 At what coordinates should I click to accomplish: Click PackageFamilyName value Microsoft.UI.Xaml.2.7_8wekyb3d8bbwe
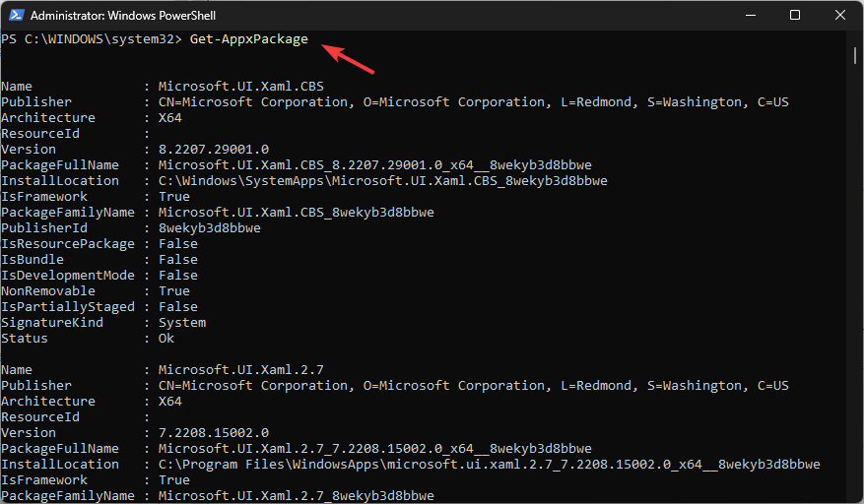point(296,496)
